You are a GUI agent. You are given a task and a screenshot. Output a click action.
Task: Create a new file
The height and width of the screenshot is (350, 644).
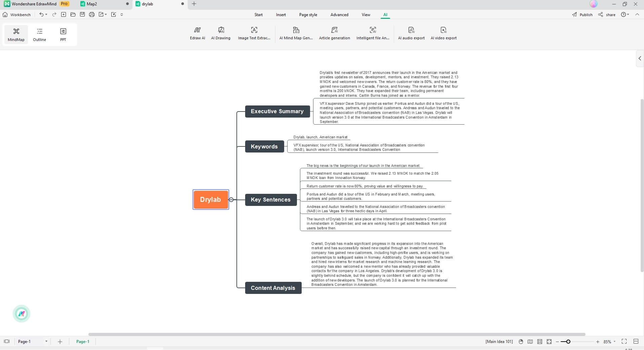pyautogui.click(x=64, y=14)
